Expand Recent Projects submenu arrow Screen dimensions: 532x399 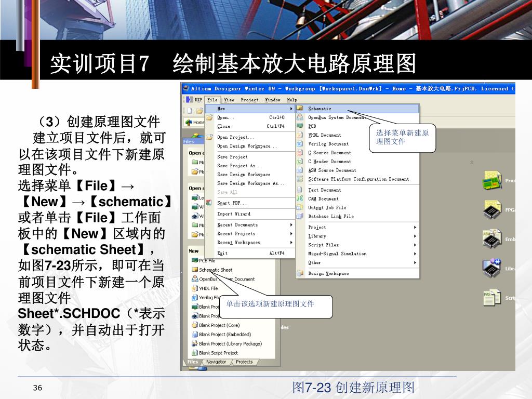coord(291,234)
